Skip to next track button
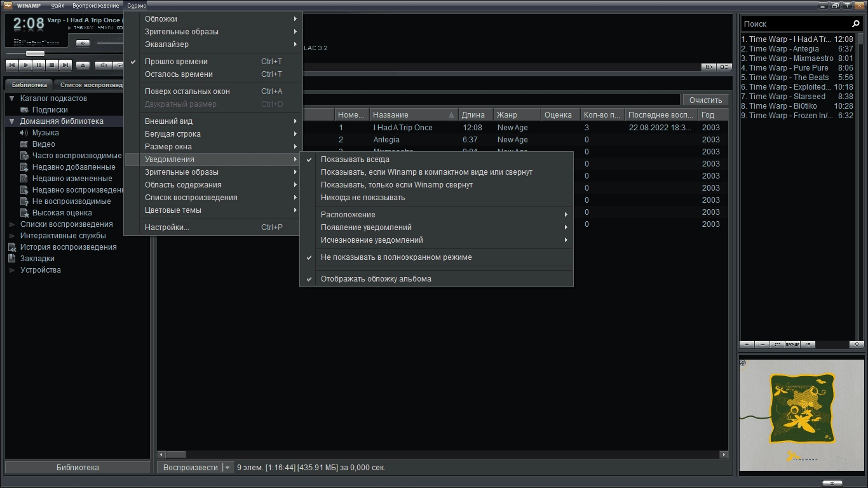 coord(65,65)
